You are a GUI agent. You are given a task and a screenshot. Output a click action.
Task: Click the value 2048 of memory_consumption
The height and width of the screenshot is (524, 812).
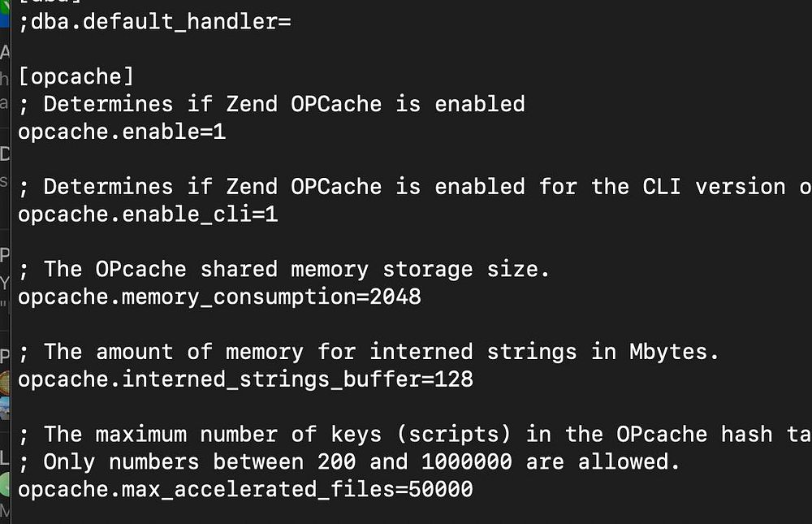click(x=395, y=297)
